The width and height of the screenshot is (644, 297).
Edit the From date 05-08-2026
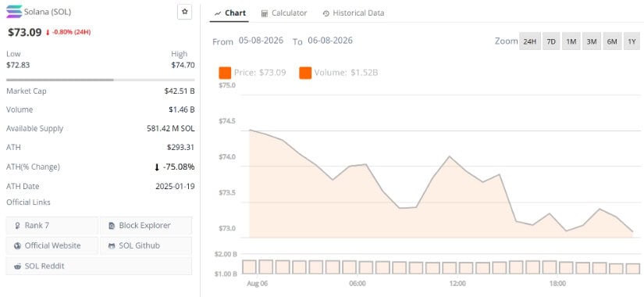(x=261, y=41)
